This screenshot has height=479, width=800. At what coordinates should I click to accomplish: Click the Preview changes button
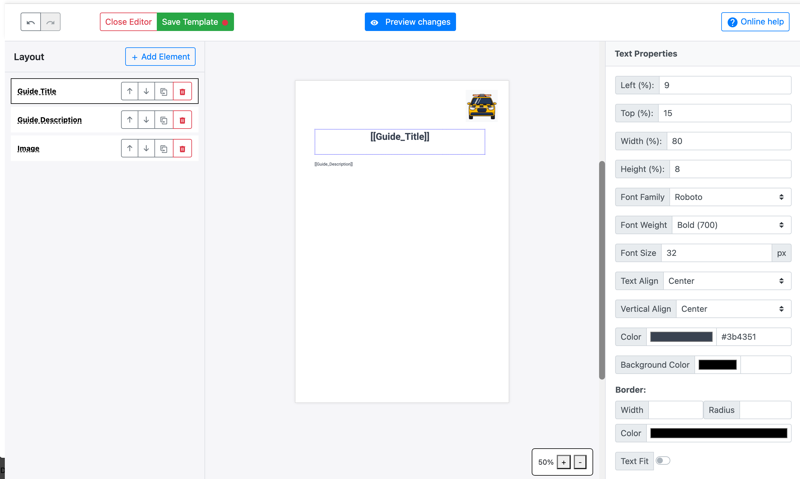(410, 22)
